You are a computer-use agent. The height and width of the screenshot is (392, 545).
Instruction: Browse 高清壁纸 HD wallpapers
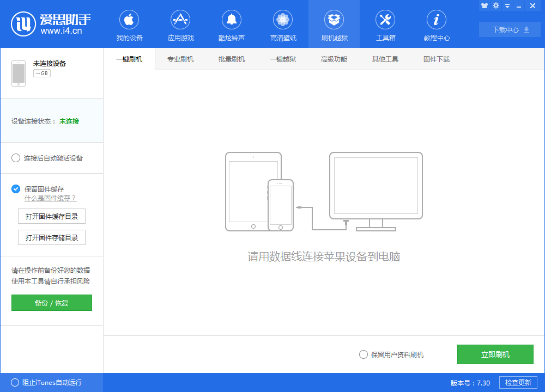point(282,24)
